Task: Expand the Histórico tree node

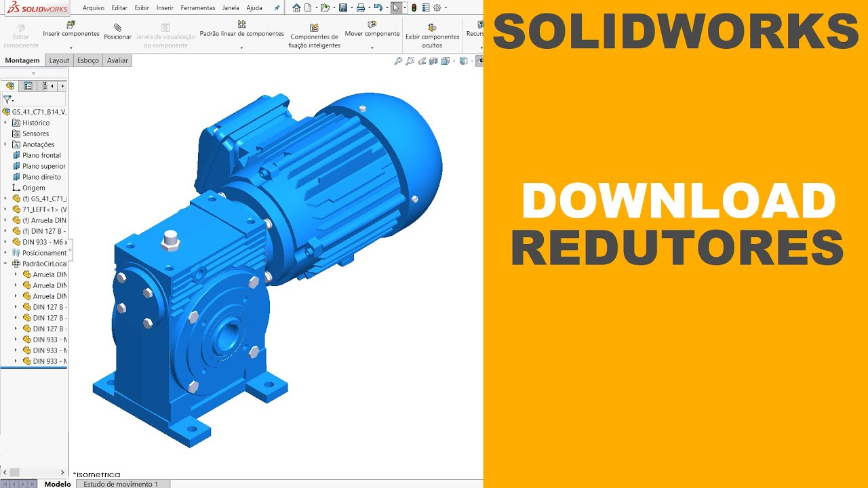Action: pos(5,123)
